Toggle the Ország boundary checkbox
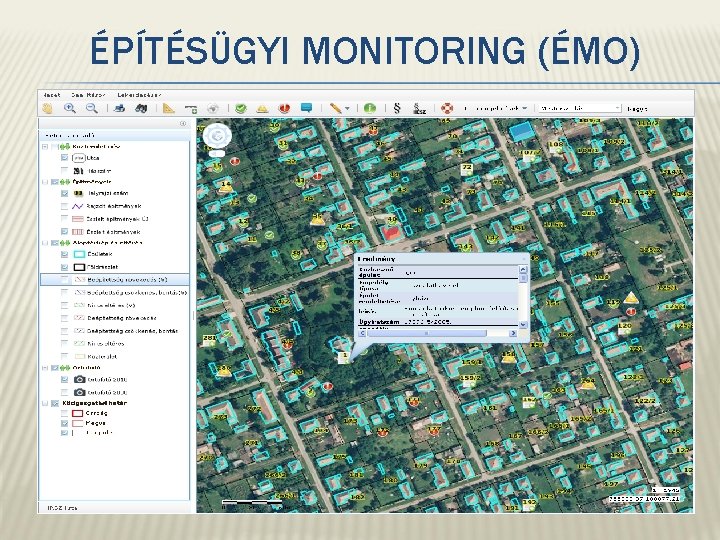 (x=65, y=413)
